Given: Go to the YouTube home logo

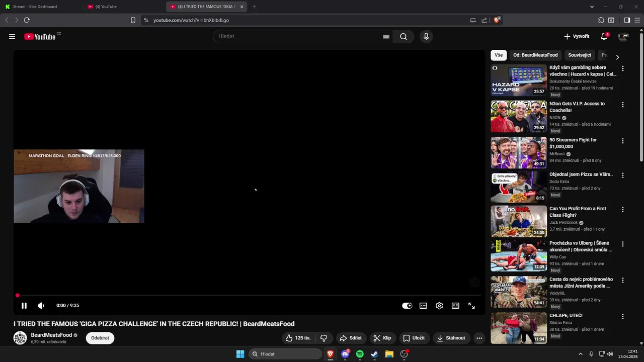Looking at the screenshot, I should (40, 36).
